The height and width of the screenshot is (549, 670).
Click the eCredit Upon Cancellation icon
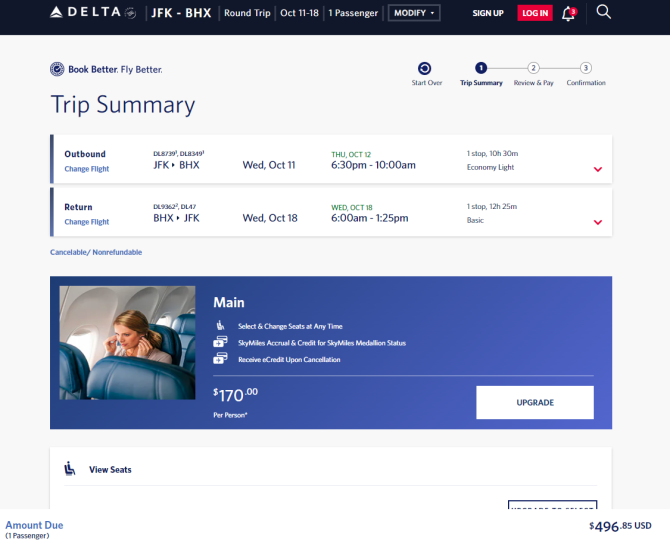tap(220, 358)
